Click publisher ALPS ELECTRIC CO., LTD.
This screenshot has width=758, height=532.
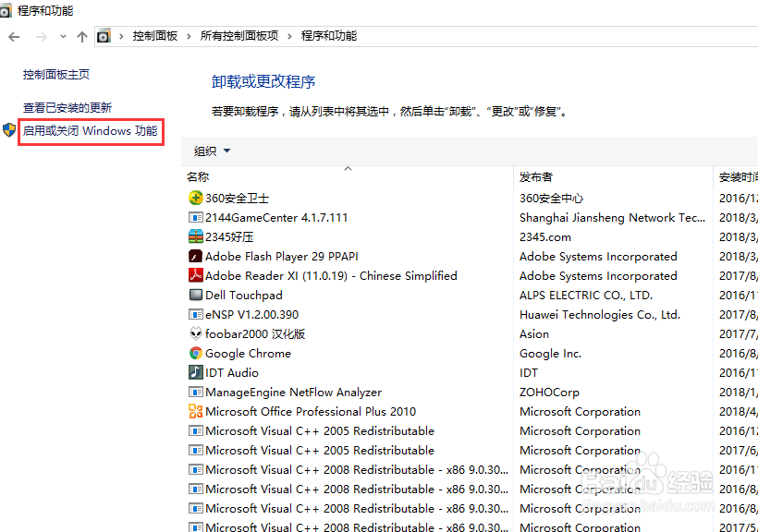586,295
